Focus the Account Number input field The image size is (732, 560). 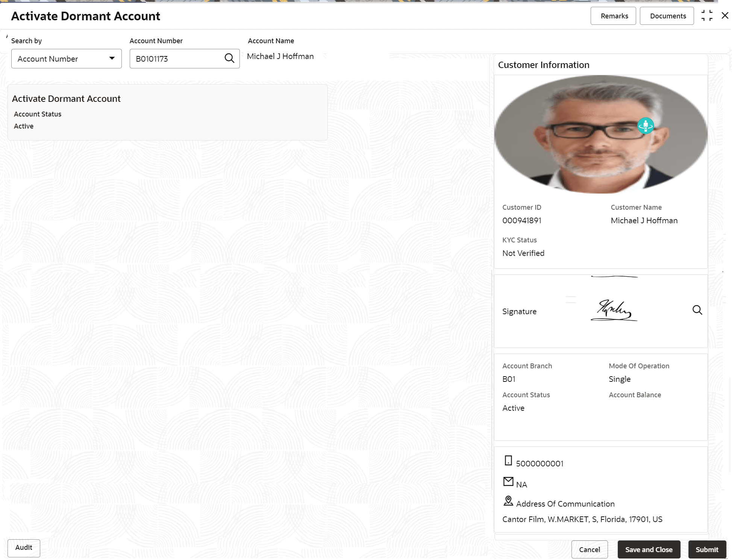[x=177, y=59]
